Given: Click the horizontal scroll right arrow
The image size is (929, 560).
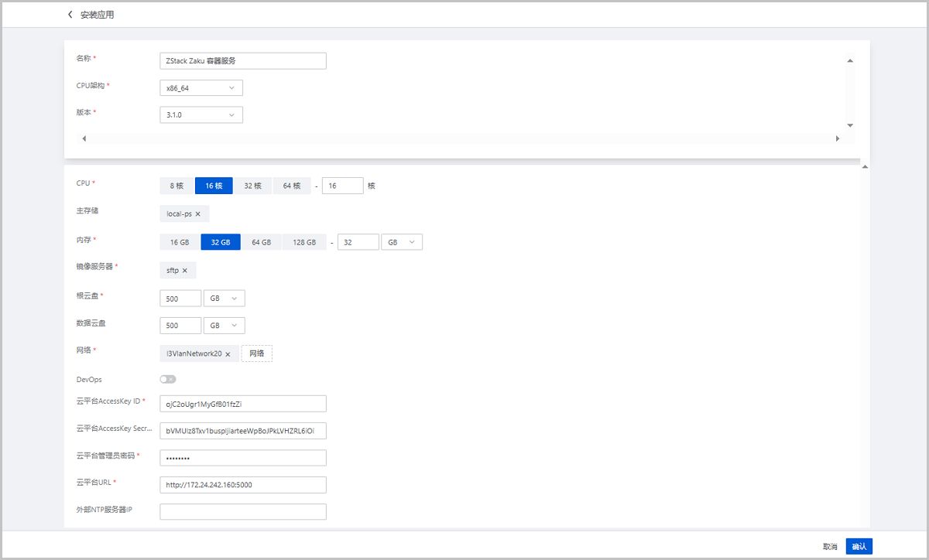Looking at the screenshot, I should pyautogui.click(x=838, y=138).
